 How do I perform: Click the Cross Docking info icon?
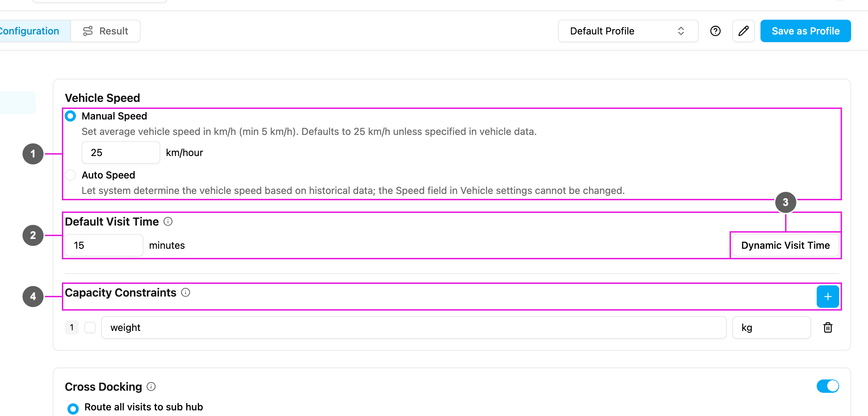coord(151,386)
